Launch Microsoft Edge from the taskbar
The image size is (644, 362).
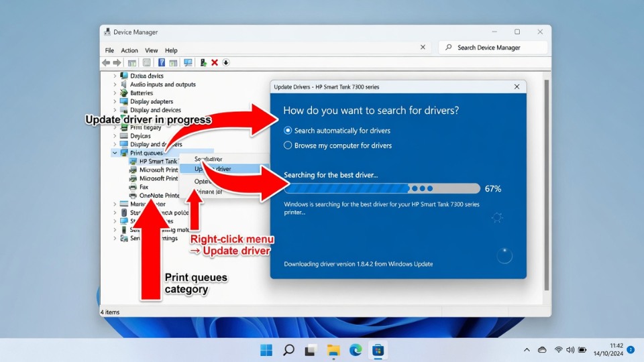pos(356,350)
